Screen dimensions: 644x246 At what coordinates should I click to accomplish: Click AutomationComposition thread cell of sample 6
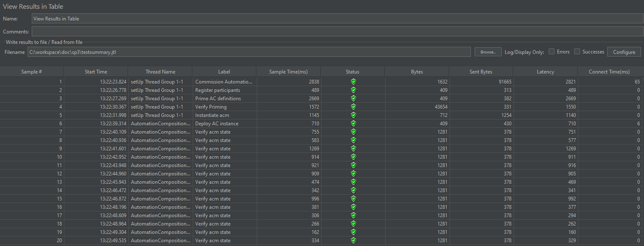(160, 124)
